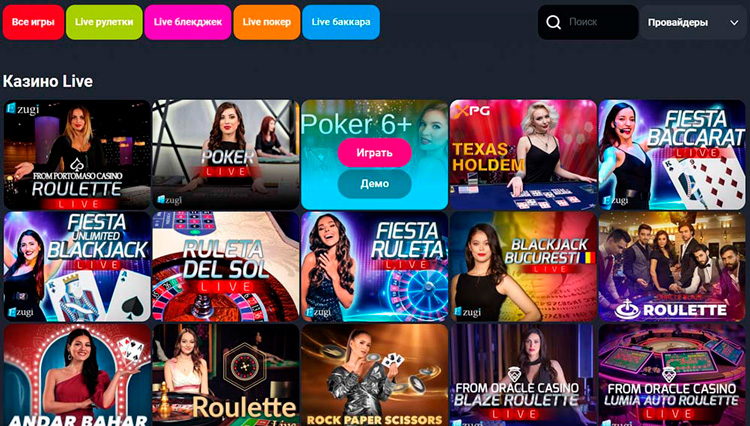Open the Ezugi Poker Live thumbnail
This screenshot has height=426, width=750.
226,154
